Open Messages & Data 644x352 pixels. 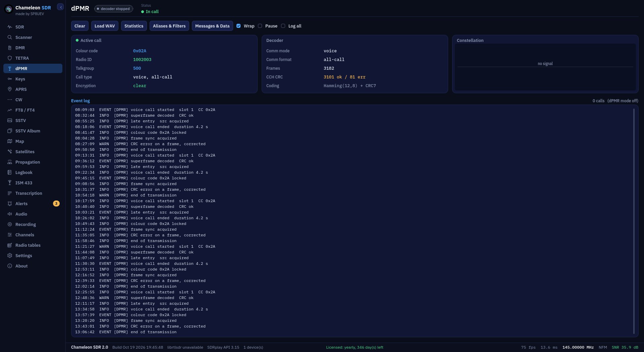tap(212, 26)
